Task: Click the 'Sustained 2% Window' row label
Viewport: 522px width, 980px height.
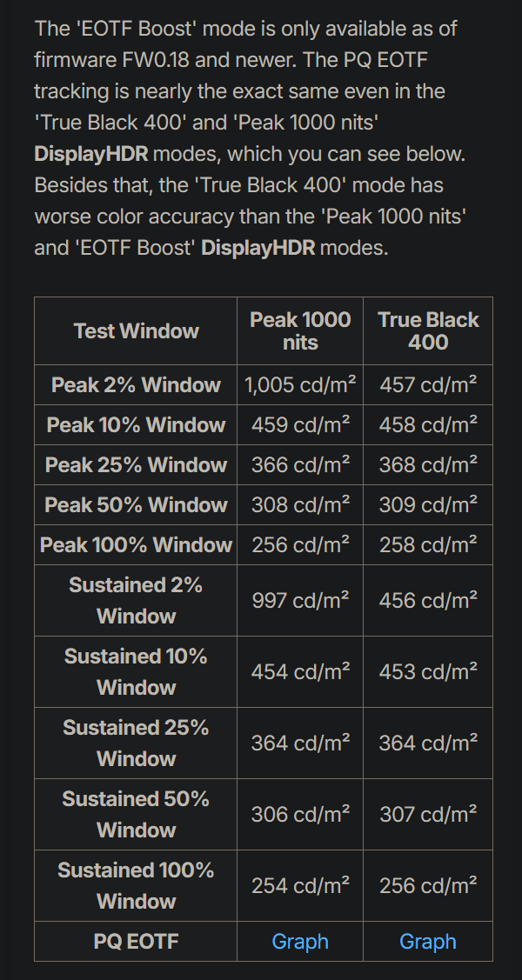Action: tap(136, 601)
